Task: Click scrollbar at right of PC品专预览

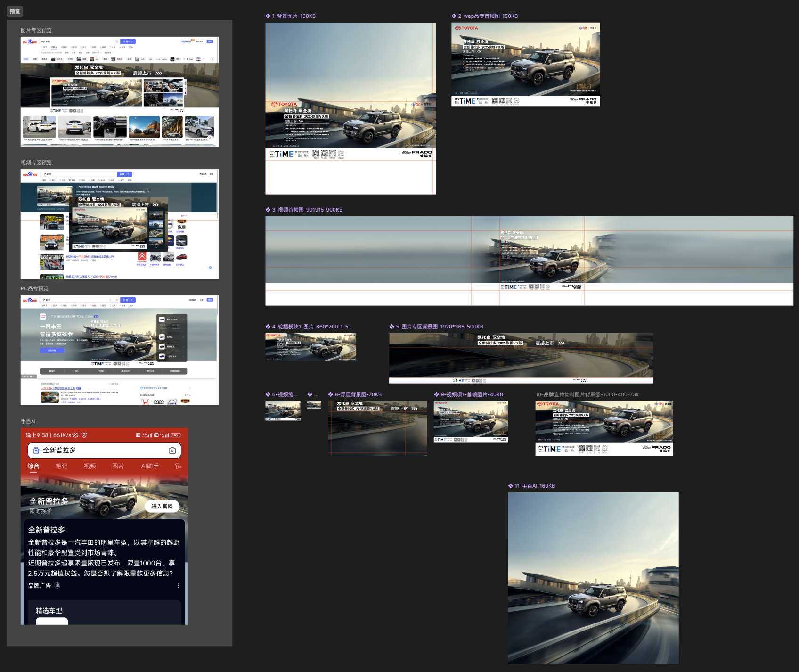Action: click(x=217, y=306)
